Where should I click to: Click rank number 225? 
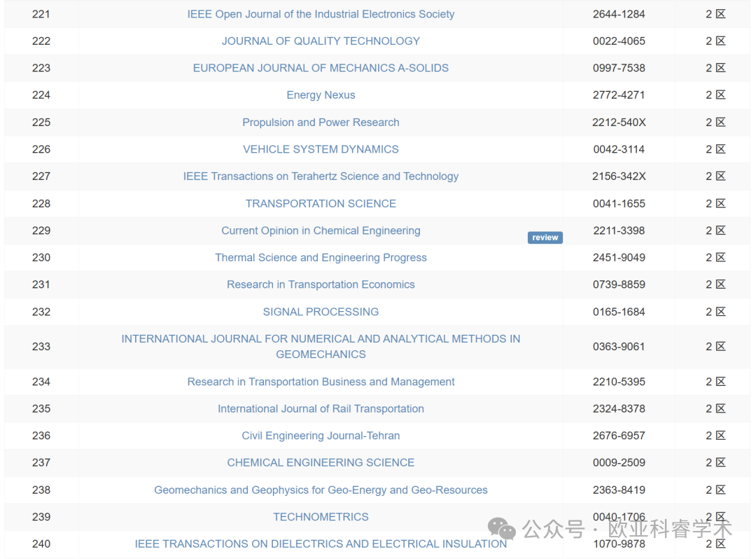click(41, 122)
